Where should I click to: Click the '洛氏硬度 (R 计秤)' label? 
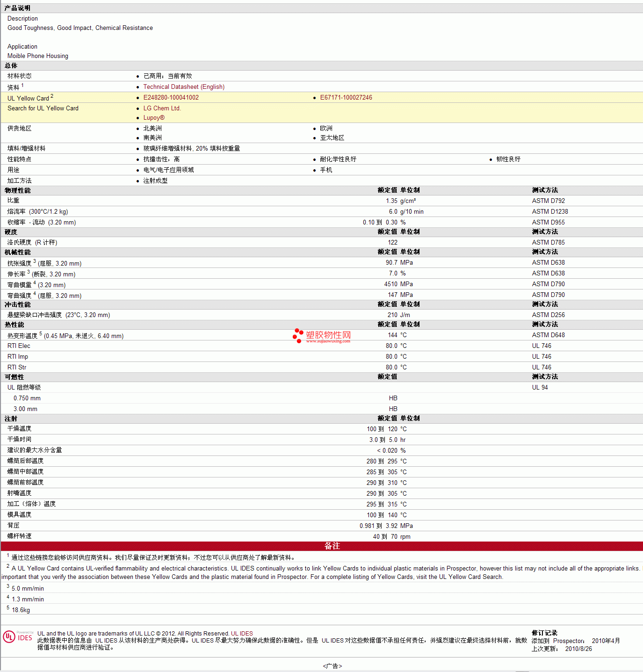(32, 243)
